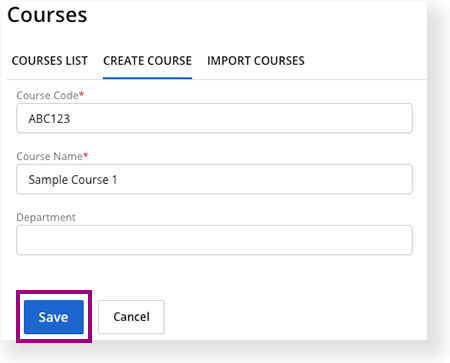Select the Create Course tab
Viewport: 450px width, 363px height.
147,61
